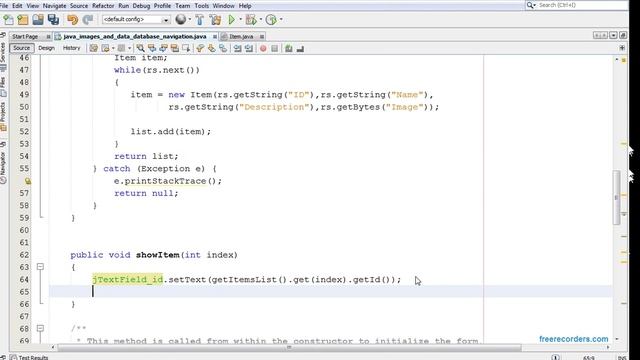Image resolution: width=640 pixels, height=360 pixels.
Task: Open the Profile Project dropdown arrow
Action: click(281, 20)
